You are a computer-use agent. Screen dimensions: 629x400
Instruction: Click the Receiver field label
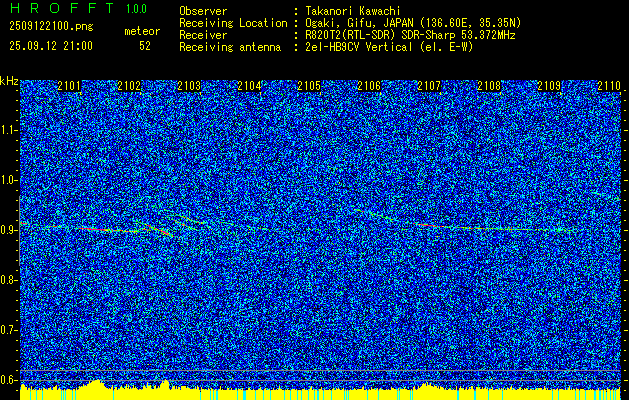pos(203,35)
